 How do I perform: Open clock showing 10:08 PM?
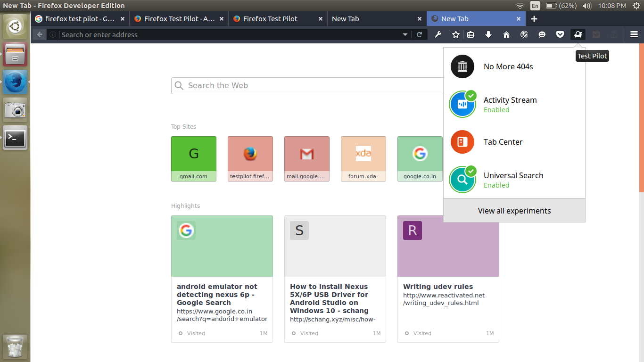pos(612,6)
